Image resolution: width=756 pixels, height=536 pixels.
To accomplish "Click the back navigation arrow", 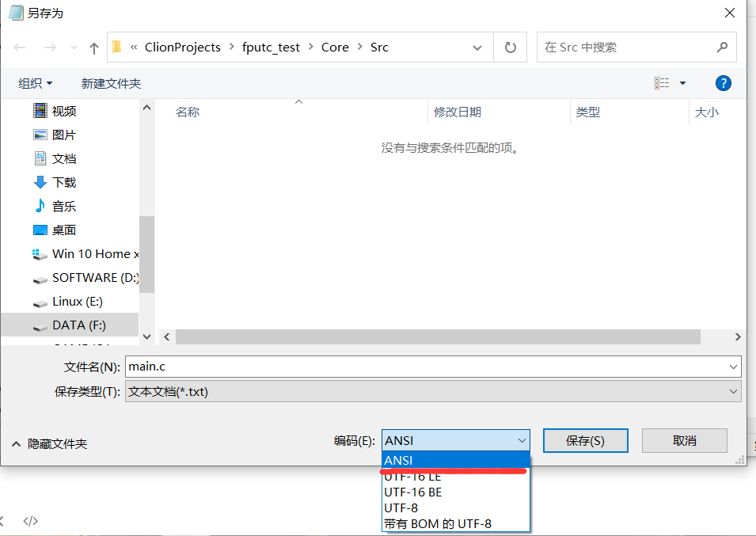I will (20, 48).
